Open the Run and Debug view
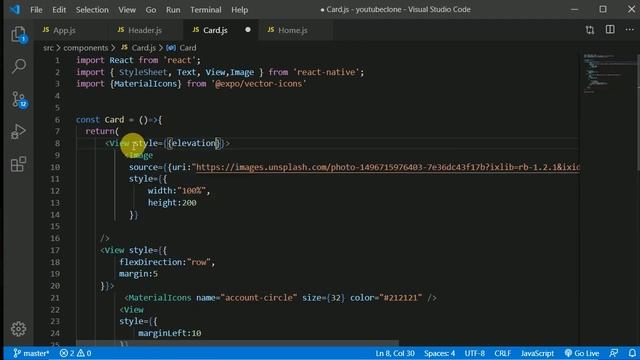Viewport: 640px width, 360px height. tap(18, 131)
